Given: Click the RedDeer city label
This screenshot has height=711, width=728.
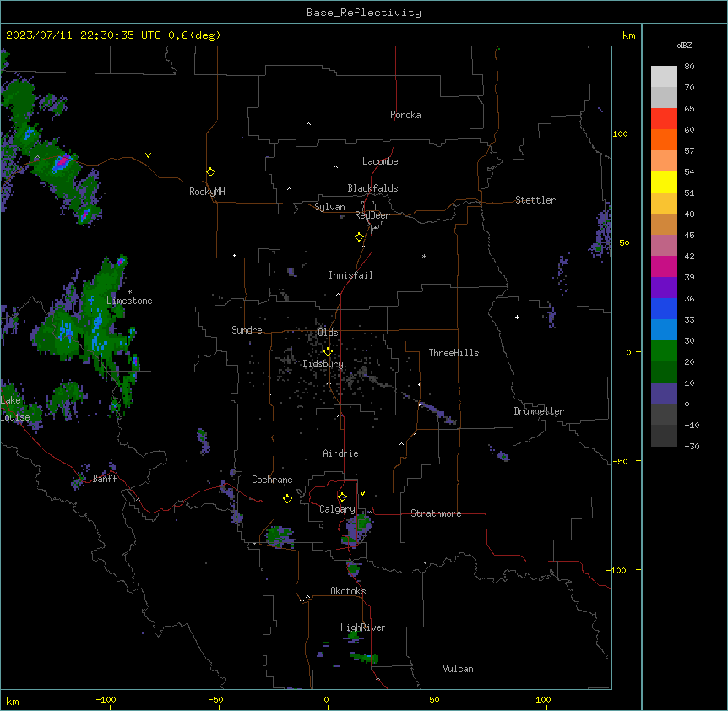Looking at the screenshot, I should 372,215.
